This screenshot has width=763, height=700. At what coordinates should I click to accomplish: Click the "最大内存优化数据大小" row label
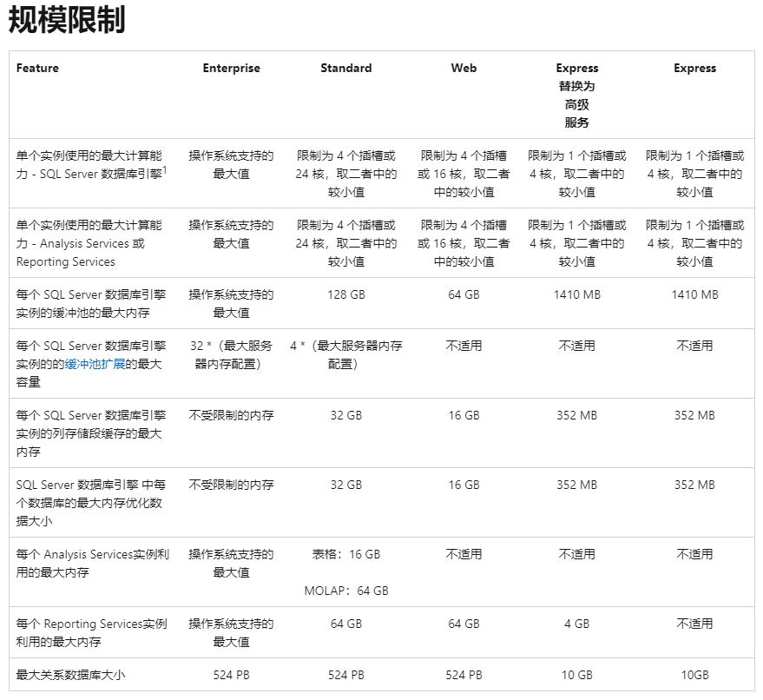91,503
